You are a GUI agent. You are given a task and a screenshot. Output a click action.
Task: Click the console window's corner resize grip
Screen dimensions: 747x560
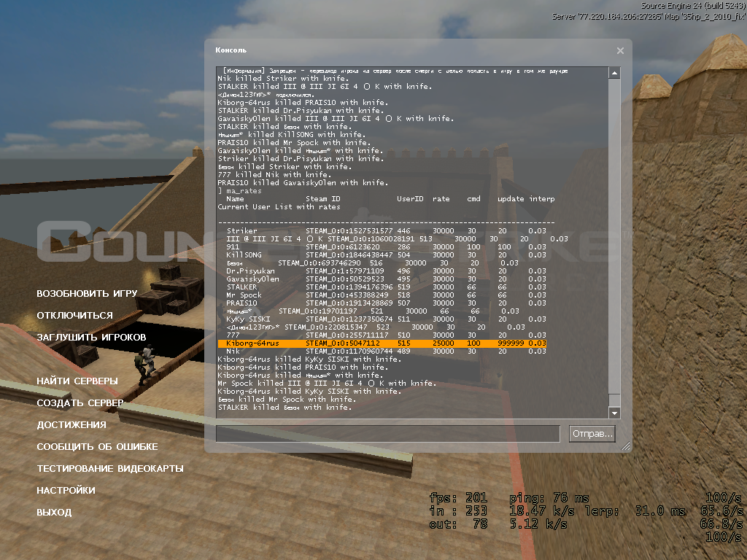[x=625, y=446]
